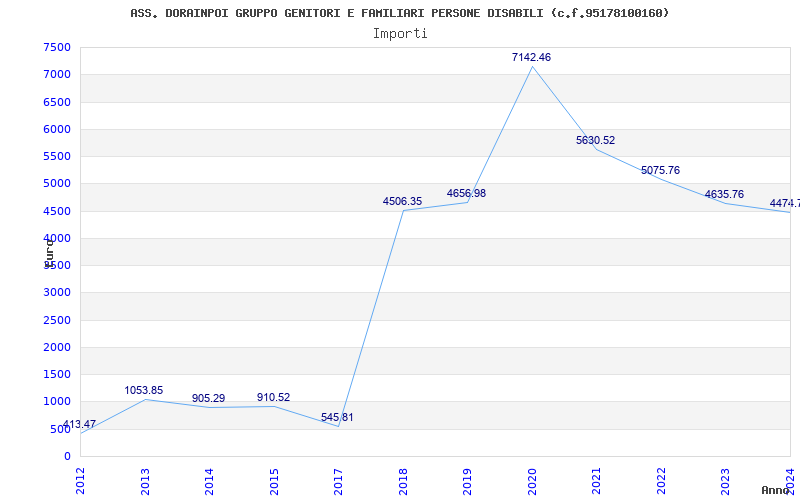800x500 pixels.
Task: Click x-axis year 2015
Action: point(274,481)
